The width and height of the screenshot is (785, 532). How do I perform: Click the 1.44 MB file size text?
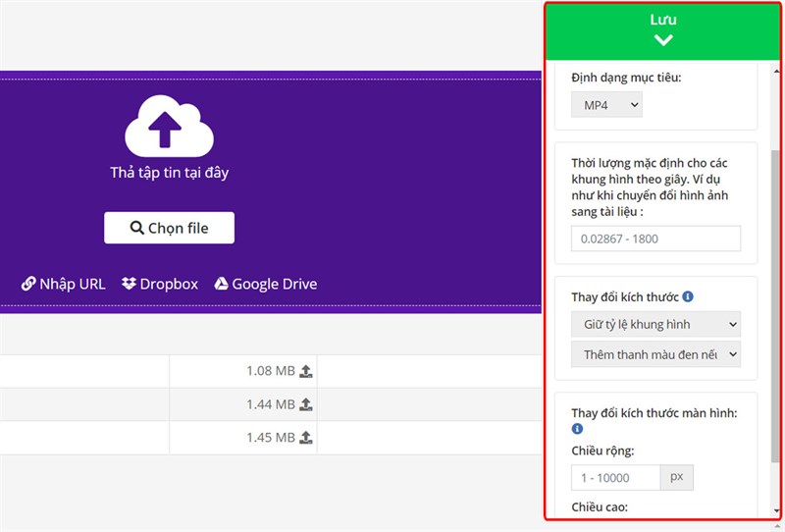(x=271, y=404)
